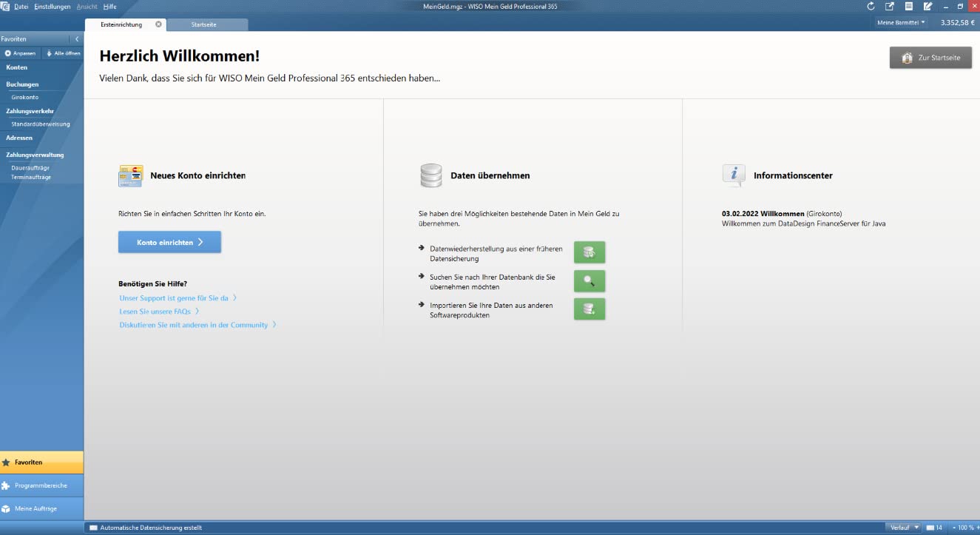
Task: Click the refresh icon in the title bar
Action: pos(871,6)
